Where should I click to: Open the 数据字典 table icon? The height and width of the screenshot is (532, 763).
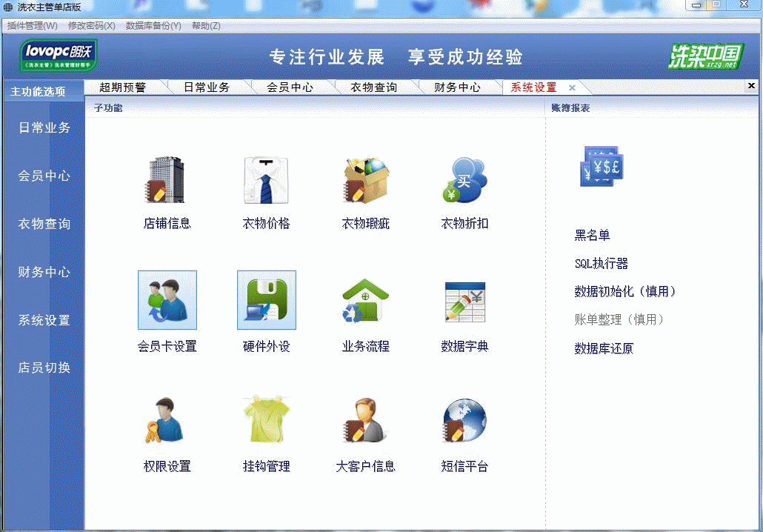(465, 302)
